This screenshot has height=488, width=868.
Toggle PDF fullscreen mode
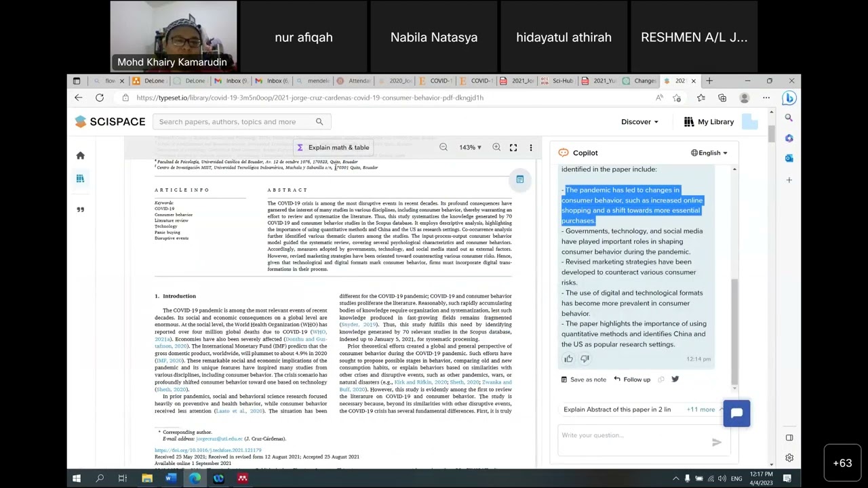(513, 147)
